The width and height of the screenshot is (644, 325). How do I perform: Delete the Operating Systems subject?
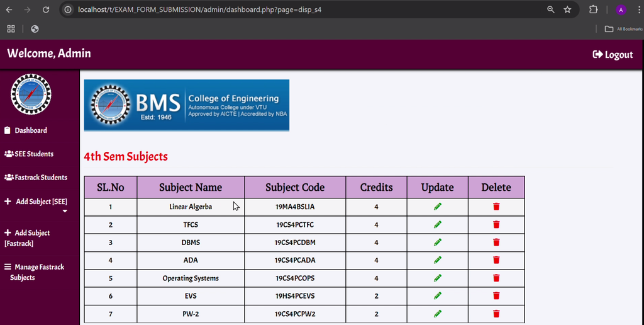pos(496,278)
